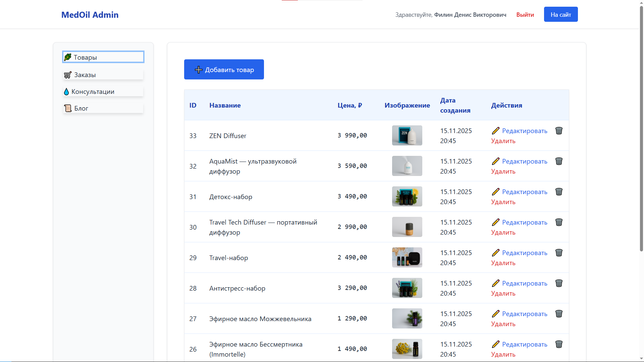Click Удалить for Travel Tech Diffuser
The height and width of the screenshot is (362, 644).
pyautogui.click(x=503, y=232)
